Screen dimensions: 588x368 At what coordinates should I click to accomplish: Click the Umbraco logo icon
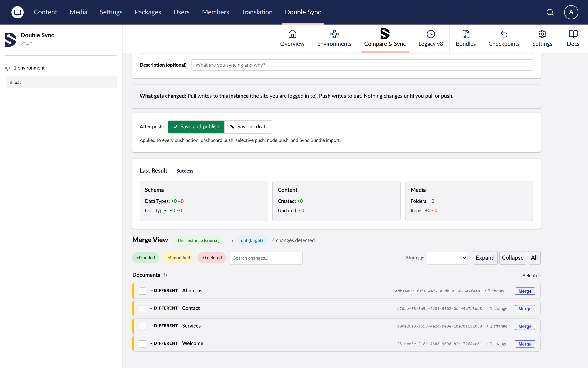pos(18,12)
